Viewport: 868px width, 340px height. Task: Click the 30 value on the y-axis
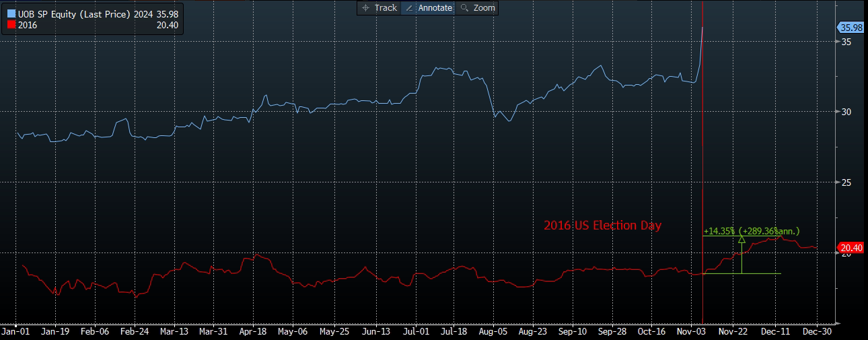pyautogui.click(x=842, y=112)
